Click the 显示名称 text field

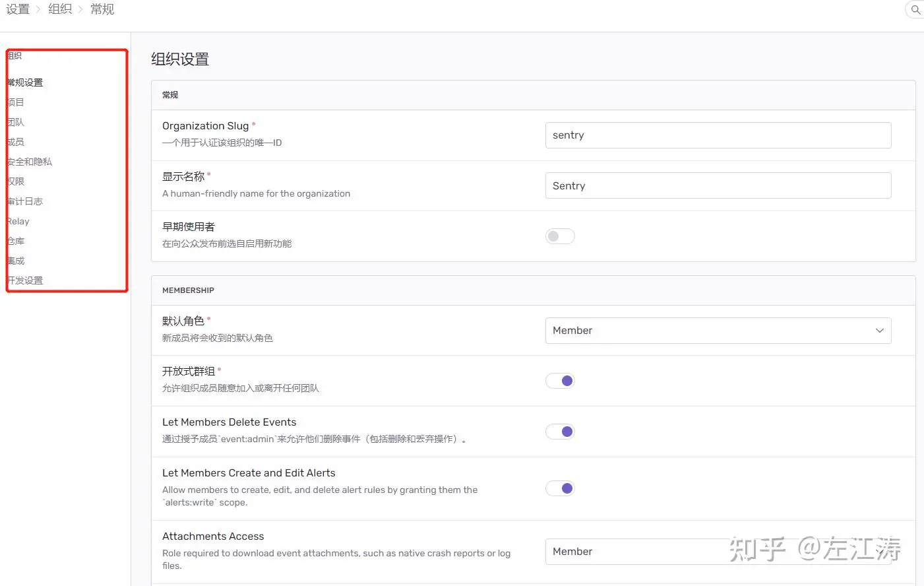718,185
